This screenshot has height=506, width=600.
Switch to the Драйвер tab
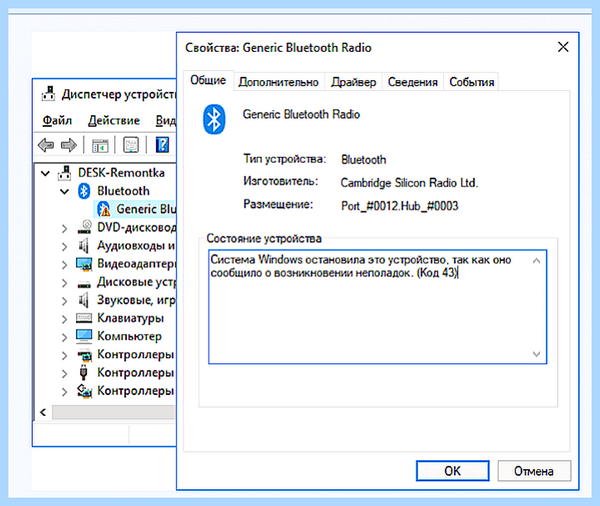point(353,82)
